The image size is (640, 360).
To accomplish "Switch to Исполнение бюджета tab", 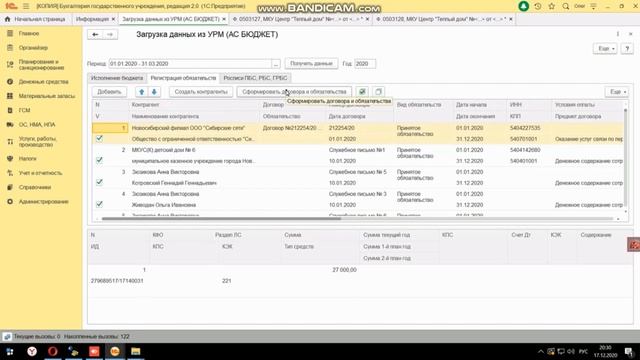I will tap(117, 78).
